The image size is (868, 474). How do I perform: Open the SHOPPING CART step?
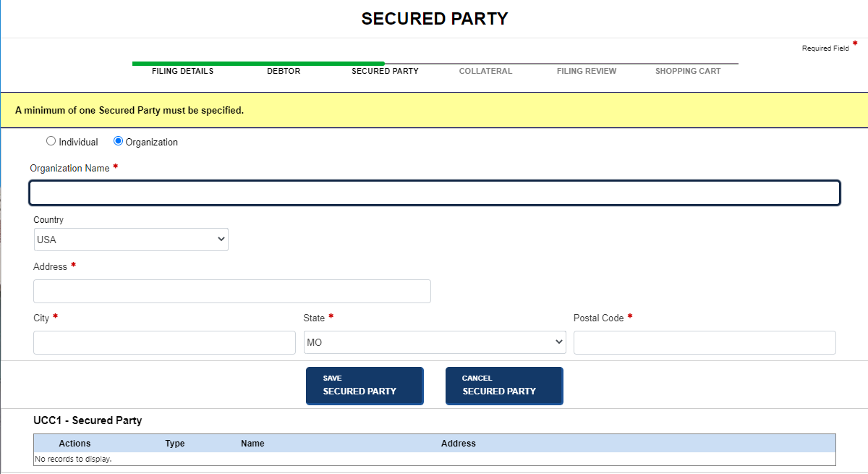pyautogui.click(x=687, y=71)
